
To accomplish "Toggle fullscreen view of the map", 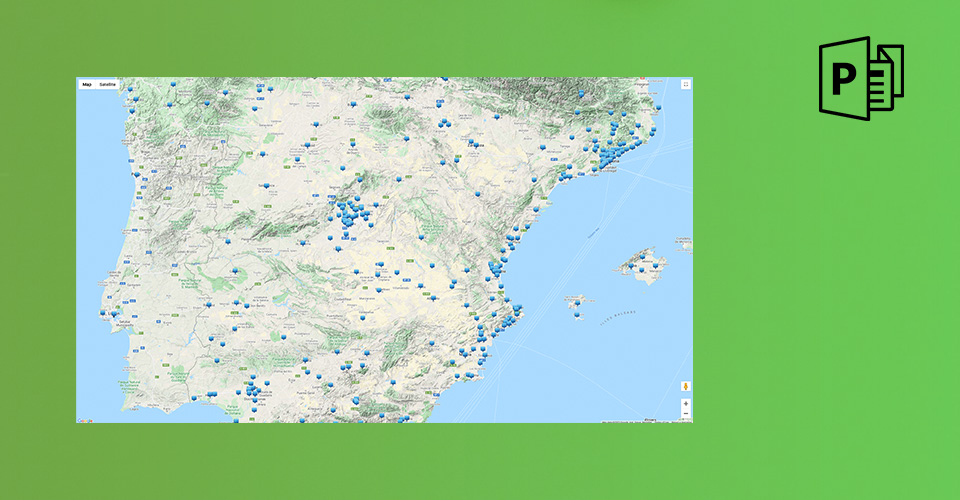I will 685,85.
